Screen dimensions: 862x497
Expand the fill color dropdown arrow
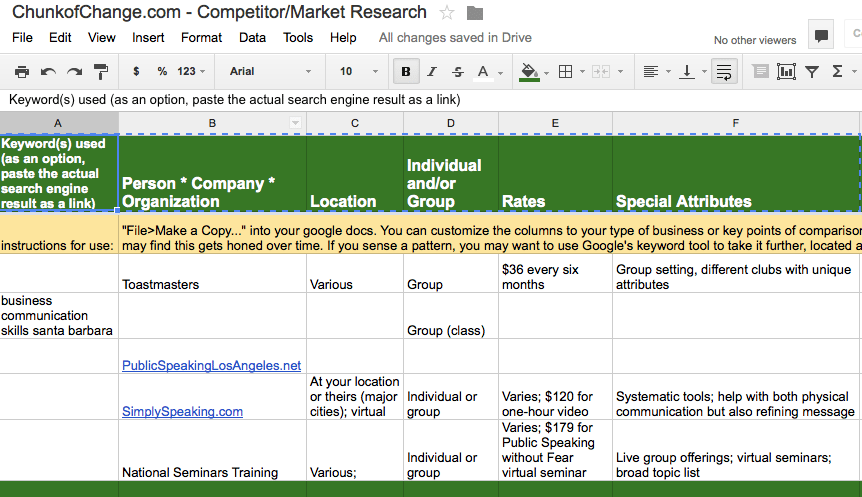click(546, 73)
